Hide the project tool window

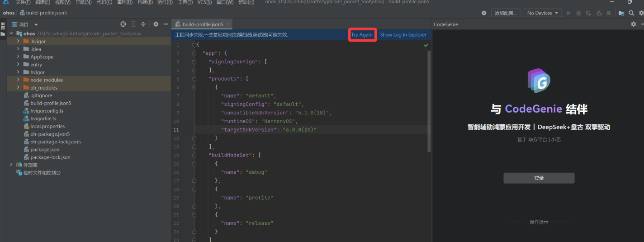pos(166,24)
